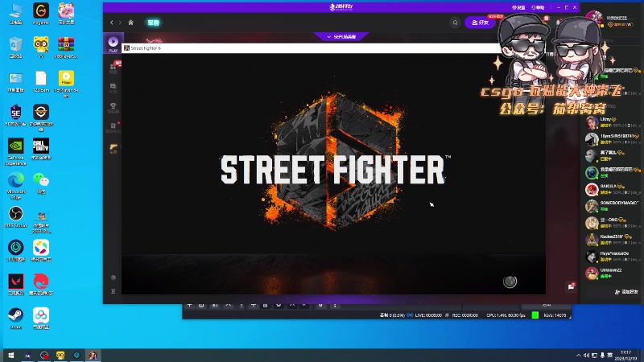Click the CPU usage in OBS status bar
Image resolution: width=644 pixels, height=362 pixels.
tap(506, 315)
